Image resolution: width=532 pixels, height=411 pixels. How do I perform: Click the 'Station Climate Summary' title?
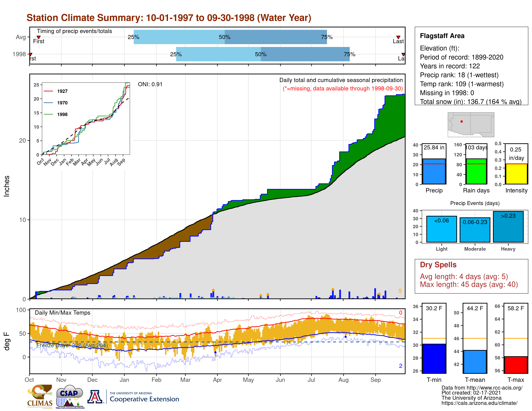[x=169, y=18]
